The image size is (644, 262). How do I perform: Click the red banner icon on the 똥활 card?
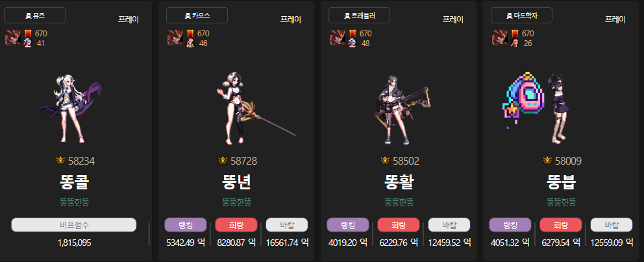point(353,34)
